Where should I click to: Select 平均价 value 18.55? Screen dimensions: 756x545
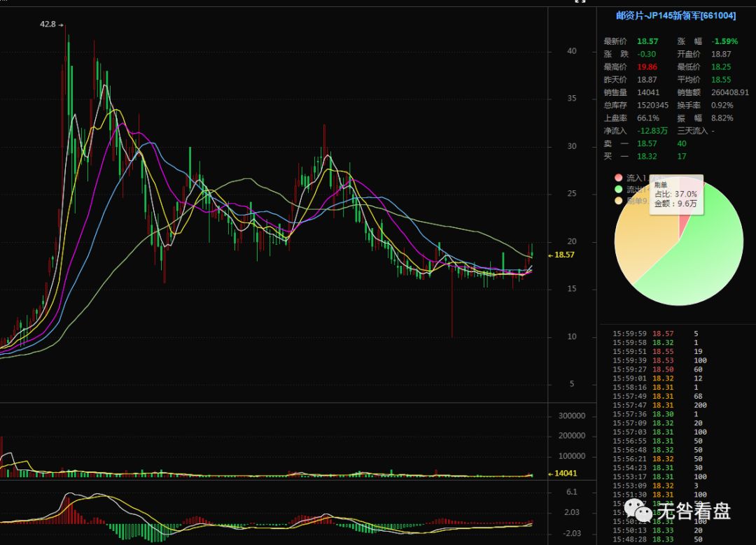pos(721,80)
